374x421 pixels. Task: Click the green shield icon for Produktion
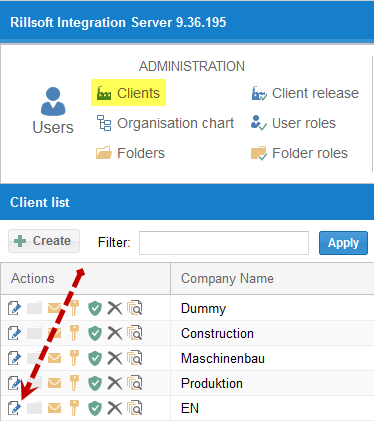click(95, 383)
